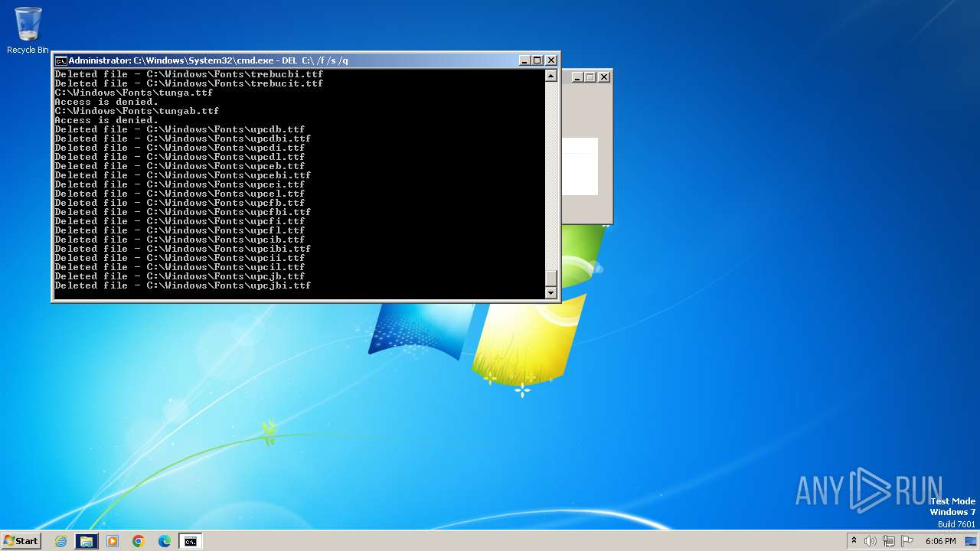Click the line ending in upcii.ttf

(180, 258)
